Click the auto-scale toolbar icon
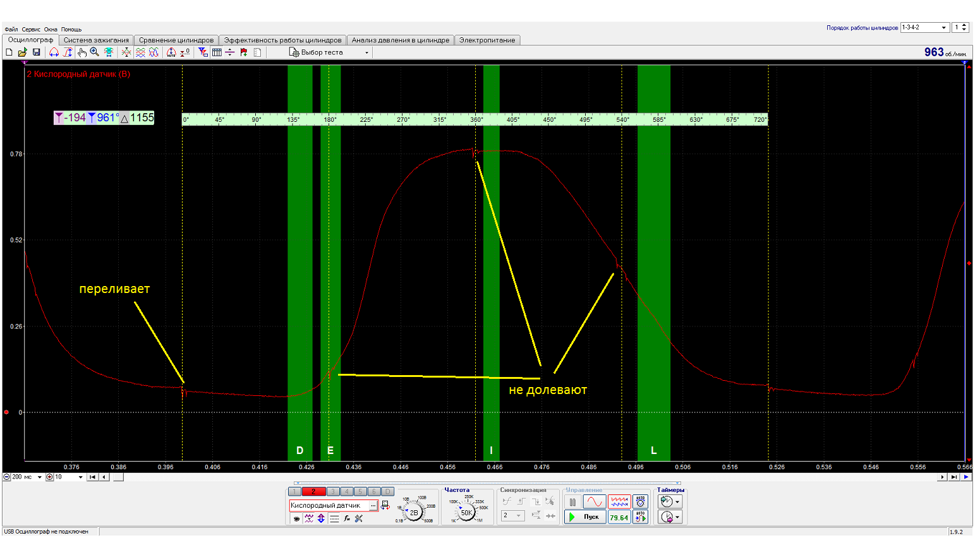Viewport: 980px width, 538px height. [171, 52]
